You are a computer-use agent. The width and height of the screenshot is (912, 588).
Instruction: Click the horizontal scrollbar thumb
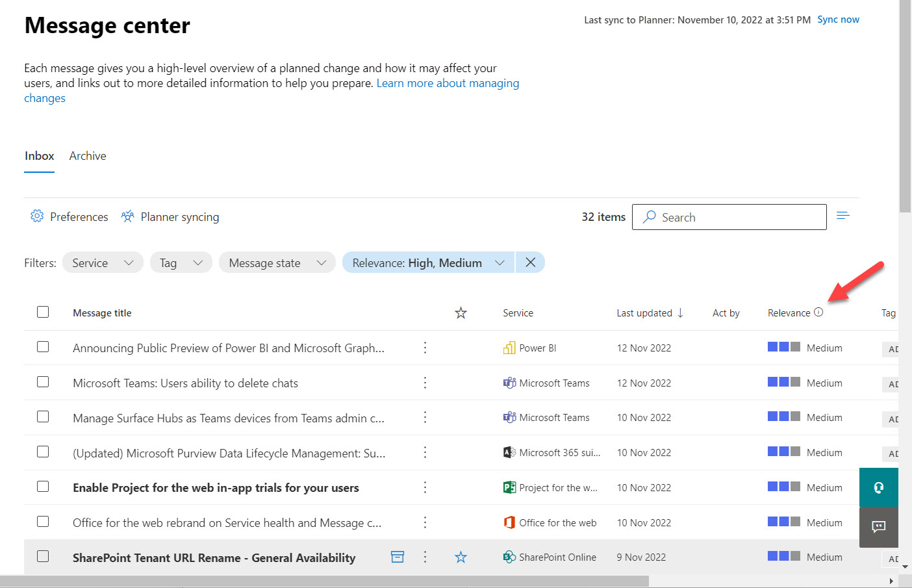point(325,581)
